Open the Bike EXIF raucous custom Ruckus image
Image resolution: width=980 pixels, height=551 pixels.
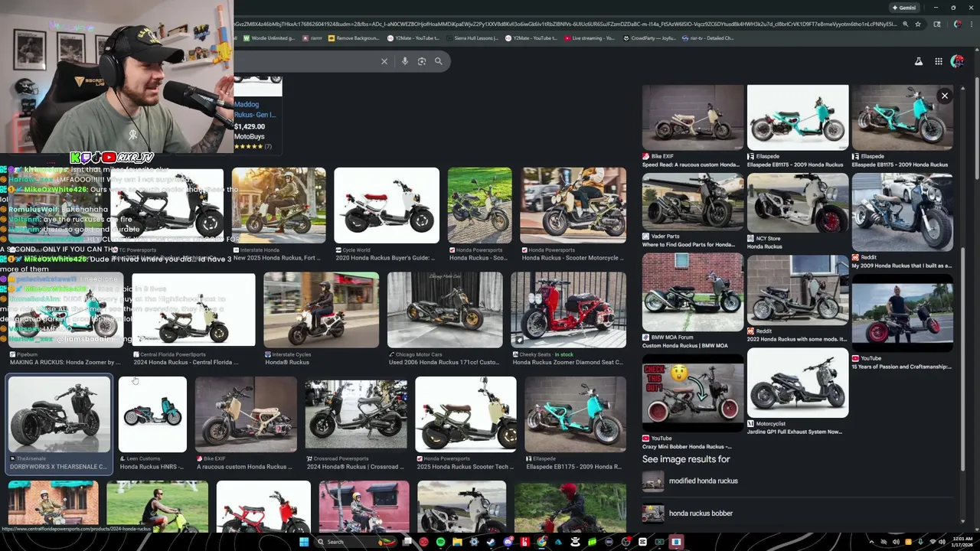246,414
